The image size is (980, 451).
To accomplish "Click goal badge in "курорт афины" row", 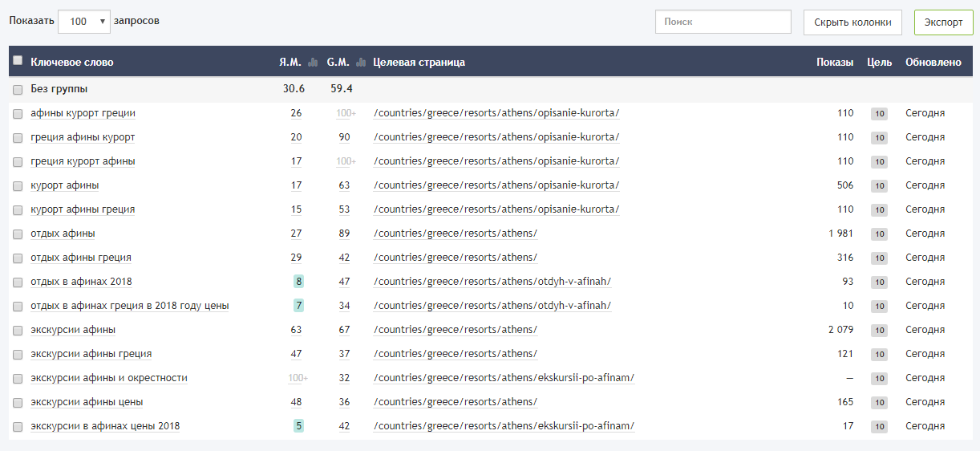I will point(879,186).
